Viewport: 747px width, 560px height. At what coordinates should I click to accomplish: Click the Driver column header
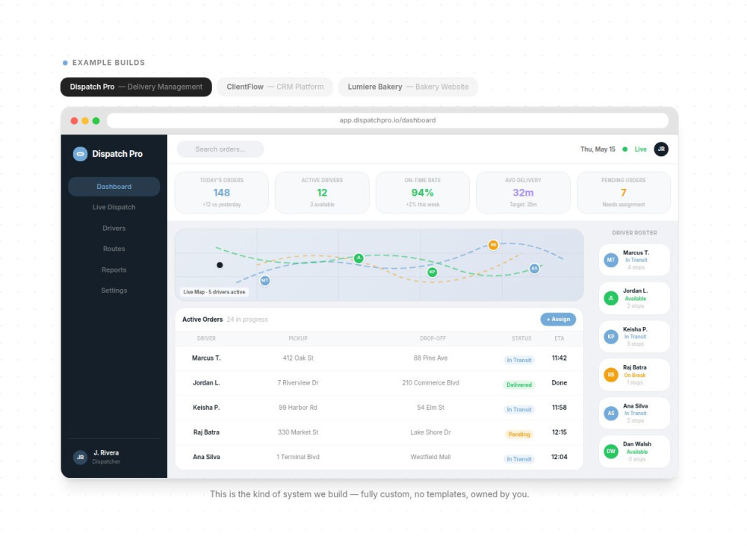tap(206, 338)
